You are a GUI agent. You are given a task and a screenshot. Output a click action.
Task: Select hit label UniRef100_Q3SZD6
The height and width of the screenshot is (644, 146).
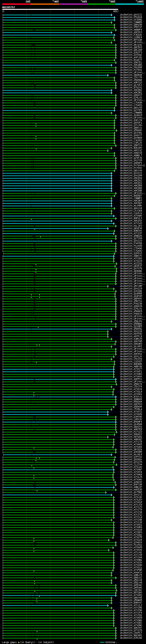tap(131, 291)
